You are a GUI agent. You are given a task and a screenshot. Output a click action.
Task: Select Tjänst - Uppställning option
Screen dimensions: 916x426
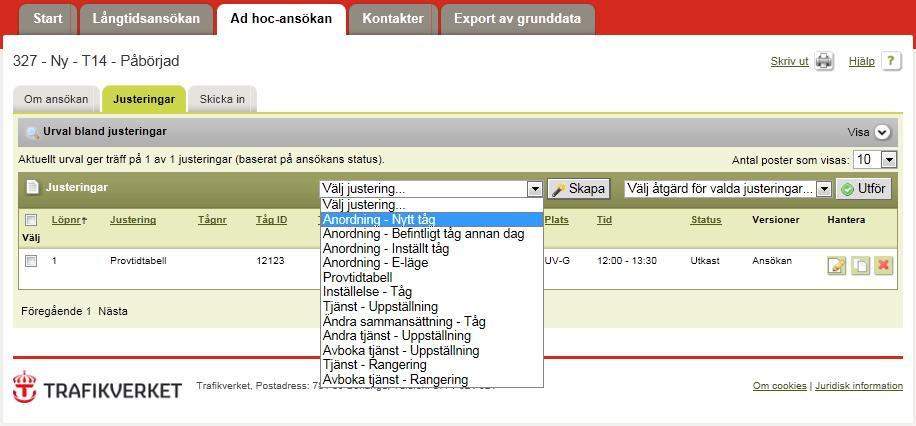click(x=432, y=307)
